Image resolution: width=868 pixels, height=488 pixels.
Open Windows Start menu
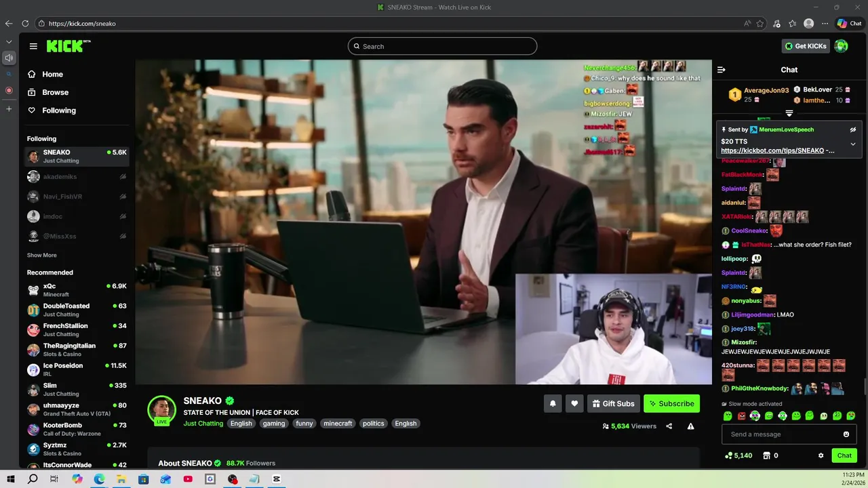(10, 479)
